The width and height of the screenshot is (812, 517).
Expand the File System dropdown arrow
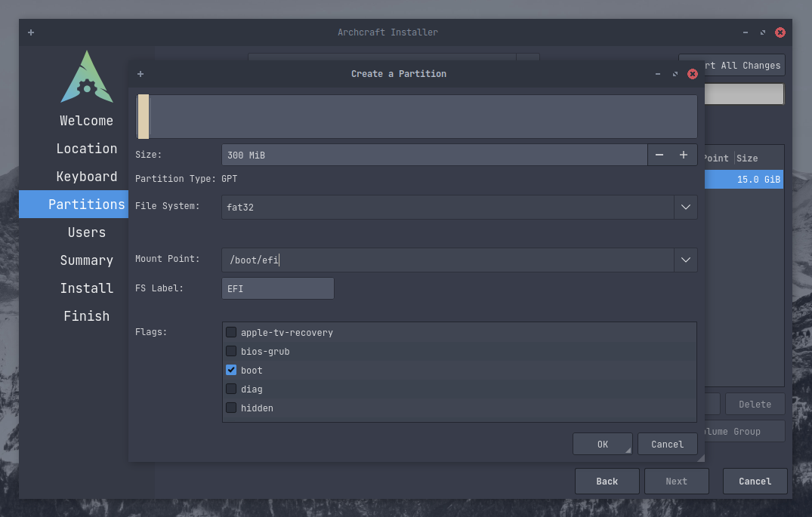pyautogui.click(x=686, y=207)
